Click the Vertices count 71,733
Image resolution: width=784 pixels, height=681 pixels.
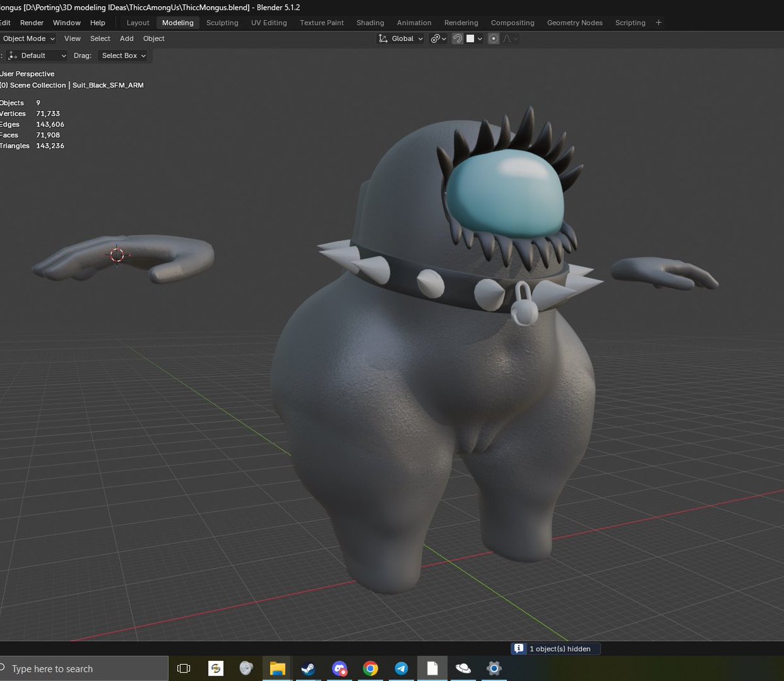48,114
